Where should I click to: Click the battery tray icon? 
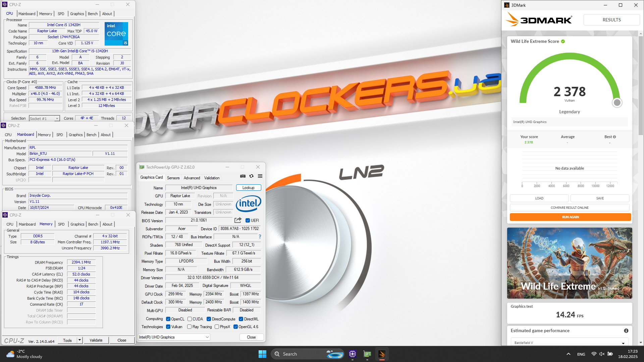(x=610, y=354)
